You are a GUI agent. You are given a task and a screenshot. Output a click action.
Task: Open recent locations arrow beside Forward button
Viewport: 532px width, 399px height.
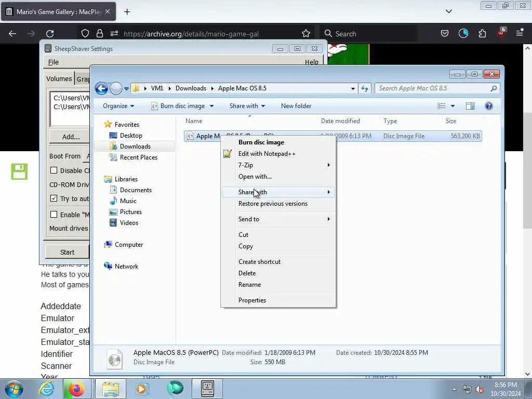pyautogui.click(x=126, y=89)
